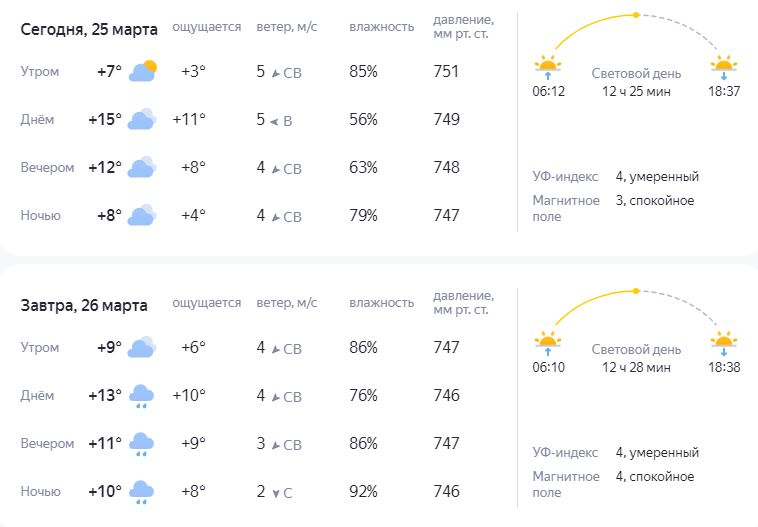Viewport: 758px width, 527px height.
Task: Click tomorrow's Магнитное поле label
Action: click(566, 484)
